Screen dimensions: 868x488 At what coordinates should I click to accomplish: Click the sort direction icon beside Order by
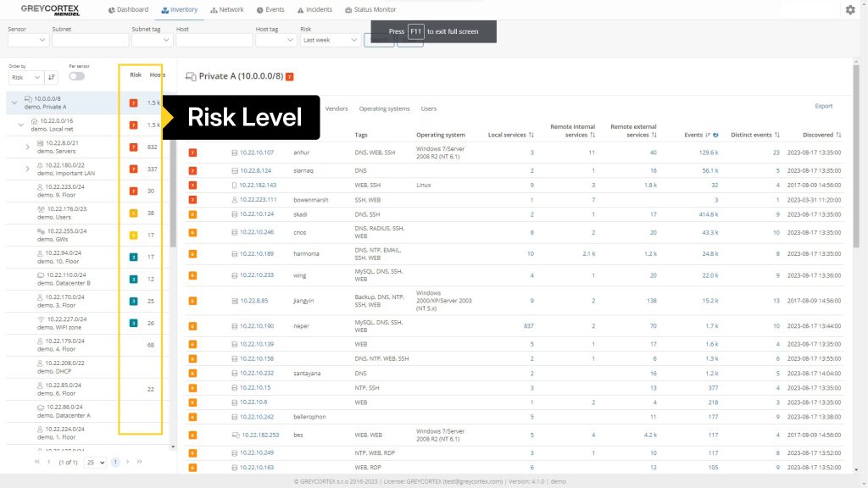[51, 77]
